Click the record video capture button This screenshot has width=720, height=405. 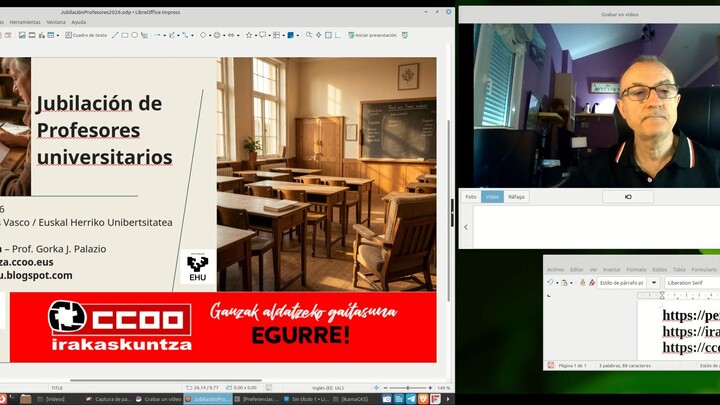coord(628,197)
